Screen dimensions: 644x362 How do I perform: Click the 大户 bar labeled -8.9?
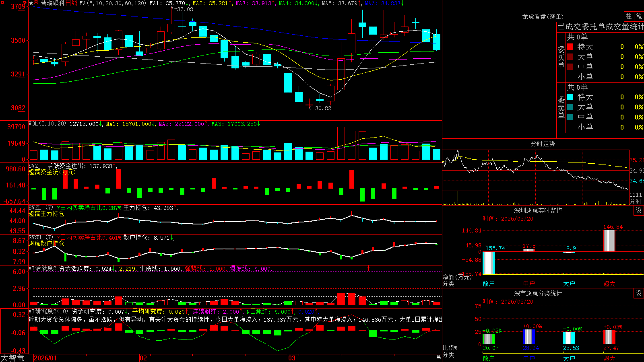569,252
